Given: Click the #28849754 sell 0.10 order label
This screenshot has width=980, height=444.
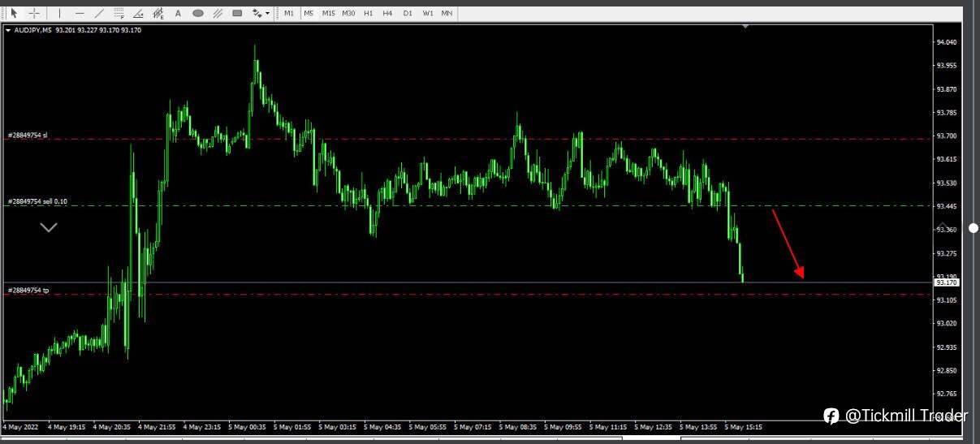Looking at the screenshot, I should [37, 200].
